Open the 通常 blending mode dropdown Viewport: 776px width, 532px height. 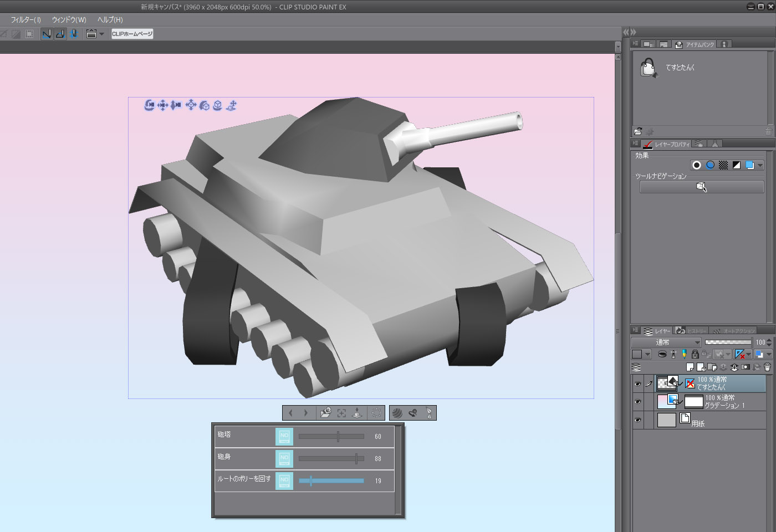[x=666, y=342]
